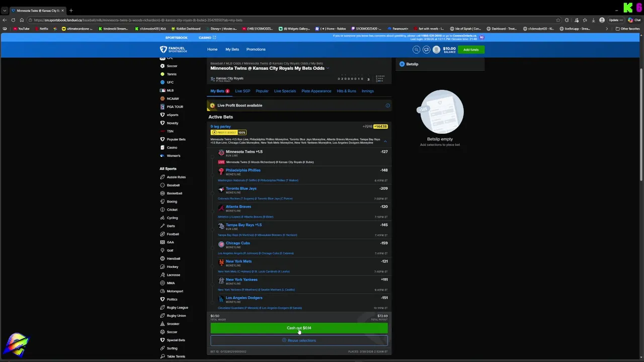Image resolution: width=644 pixels, height=362 pixels.
Task: Open Aussie Rules in All Sports
Action: (x=176, y=177)
